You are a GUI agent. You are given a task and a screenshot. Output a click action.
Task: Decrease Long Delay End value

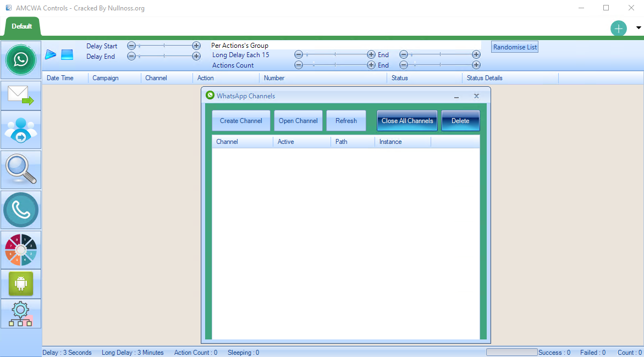click(x=404, y=54)
